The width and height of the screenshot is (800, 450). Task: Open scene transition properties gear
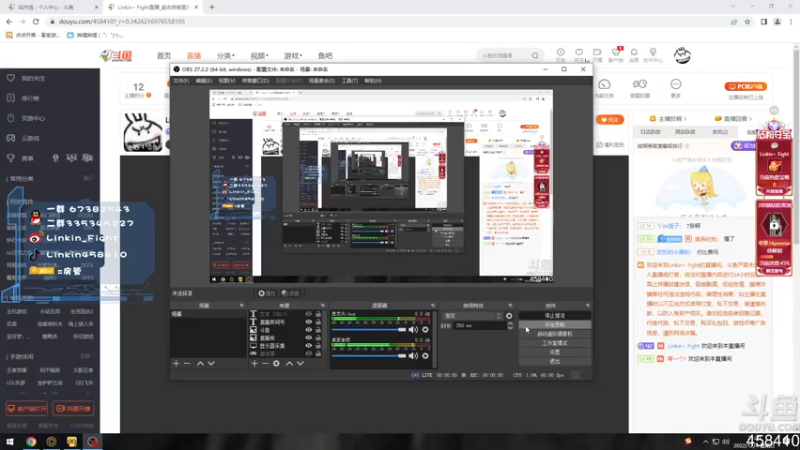point(509,316)
